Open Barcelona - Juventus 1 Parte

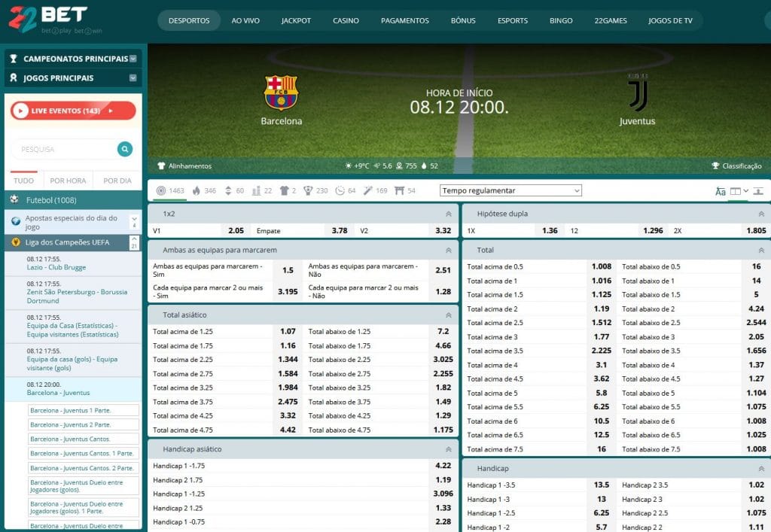point(84,410)
